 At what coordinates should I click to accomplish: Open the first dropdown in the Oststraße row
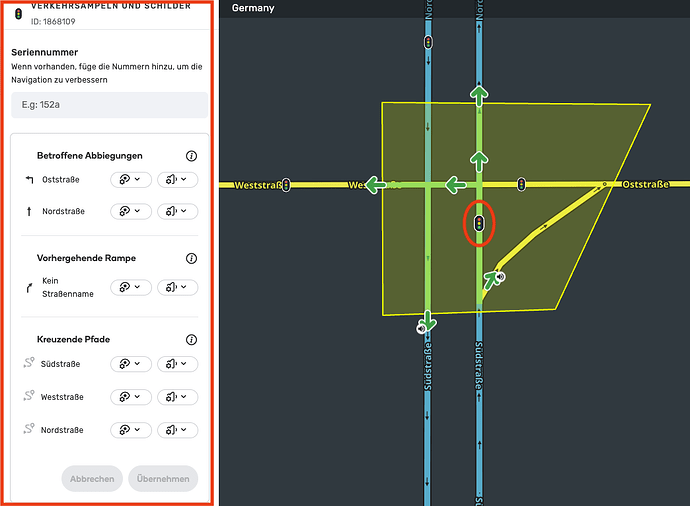(130, 180)
